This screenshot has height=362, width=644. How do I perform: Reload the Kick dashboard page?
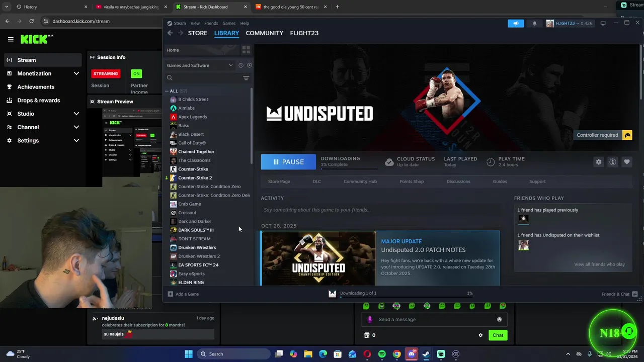tap(31, 21)
